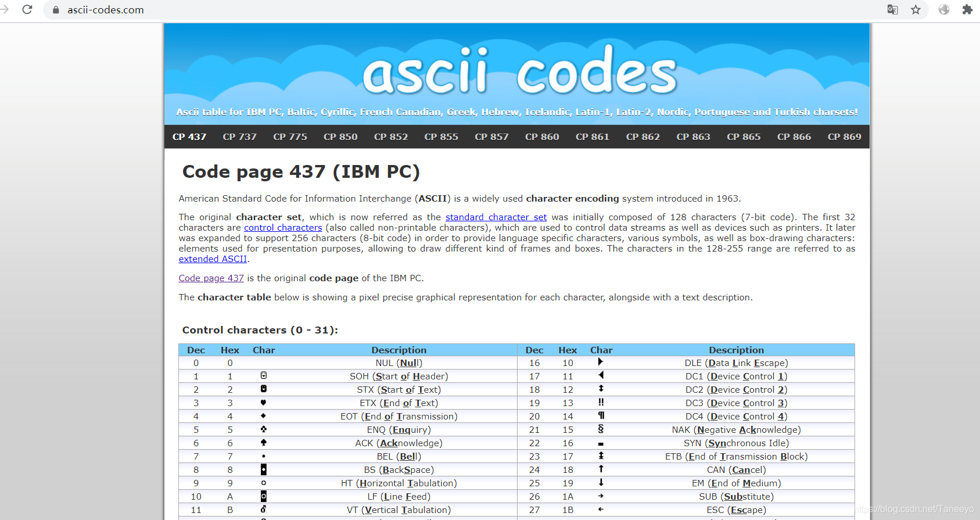Click the inverse circle character for LF

(x=264, y=496)
